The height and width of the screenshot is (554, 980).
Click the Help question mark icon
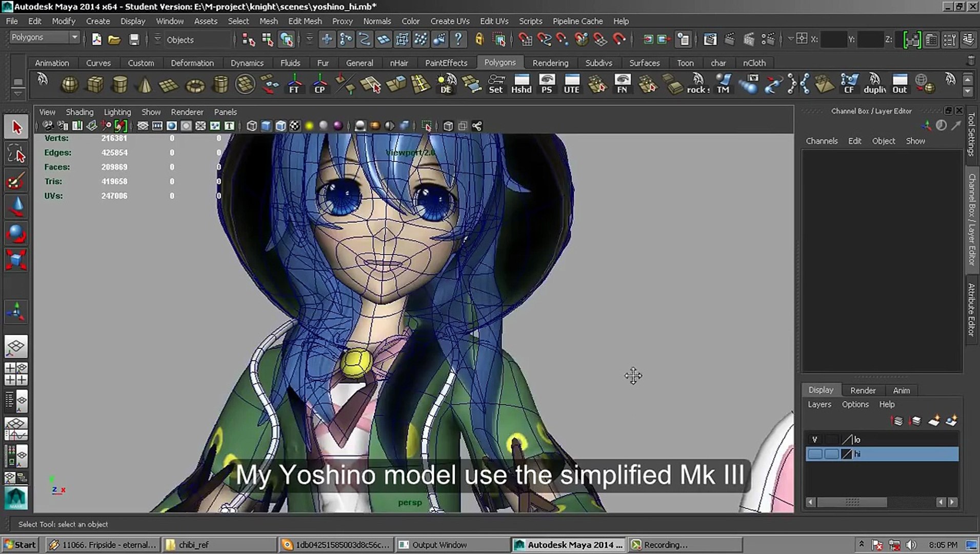click(x=459, y=39)
